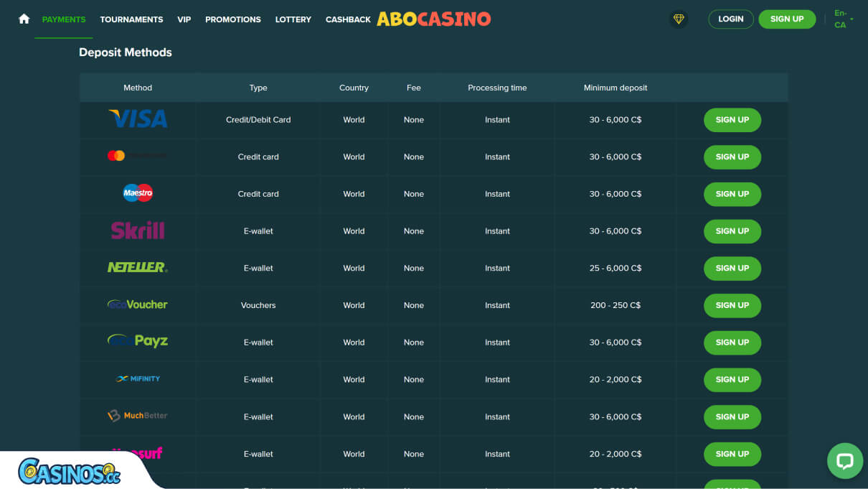Sign up using the Visa row button

tap(732, 120)
